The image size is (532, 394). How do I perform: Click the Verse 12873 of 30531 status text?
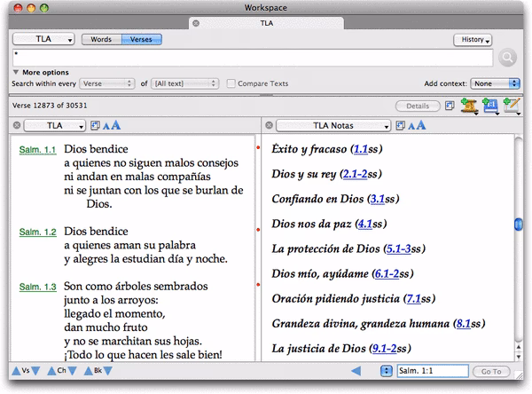50,106
